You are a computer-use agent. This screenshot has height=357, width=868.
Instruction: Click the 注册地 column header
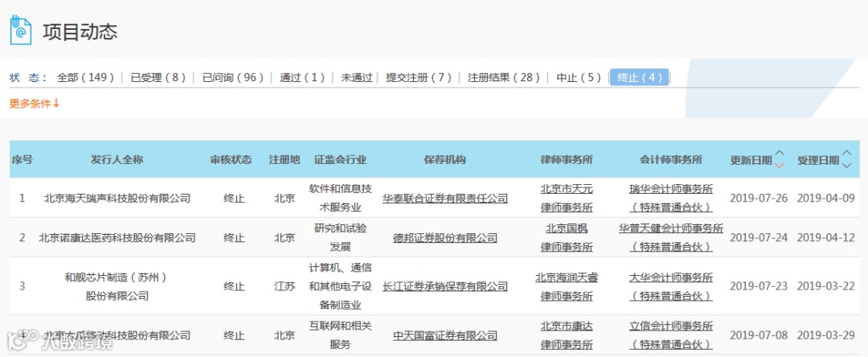point(285,160)
